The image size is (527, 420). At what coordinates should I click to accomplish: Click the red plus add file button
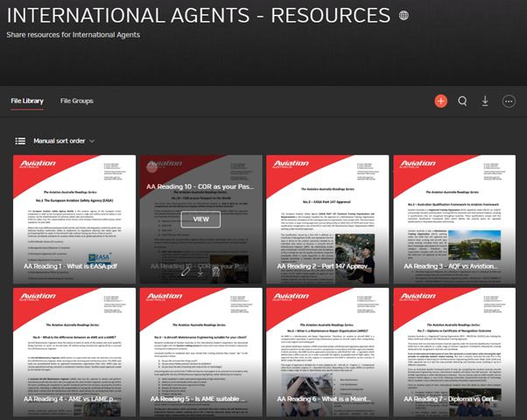click(440, 101)
